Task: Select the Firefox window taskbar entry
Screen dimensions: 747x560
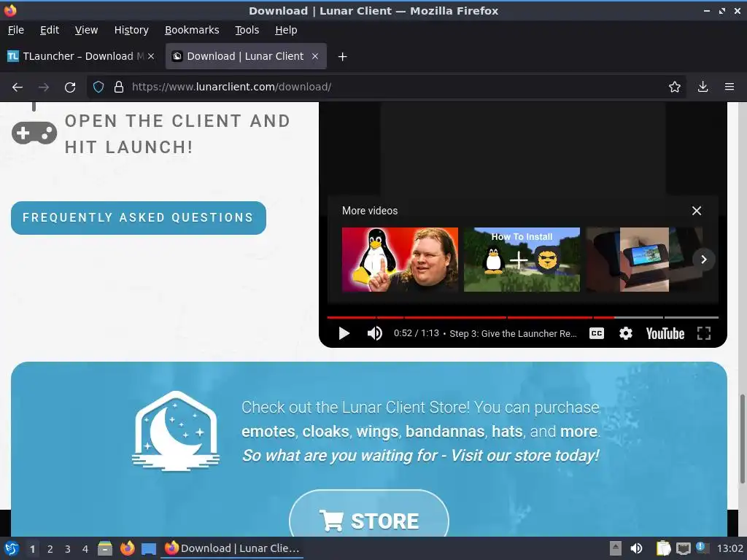Action: 232,548
